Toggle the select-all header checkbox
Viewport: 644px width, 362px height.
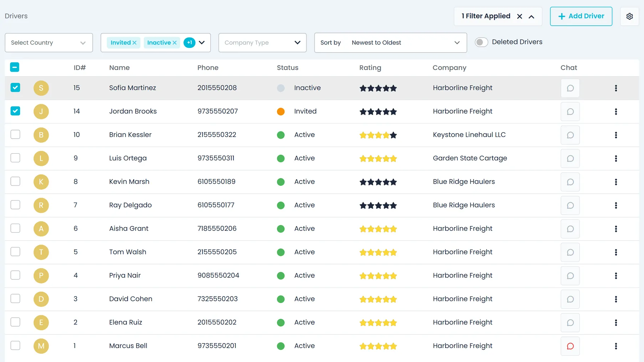tap(15, 67)
